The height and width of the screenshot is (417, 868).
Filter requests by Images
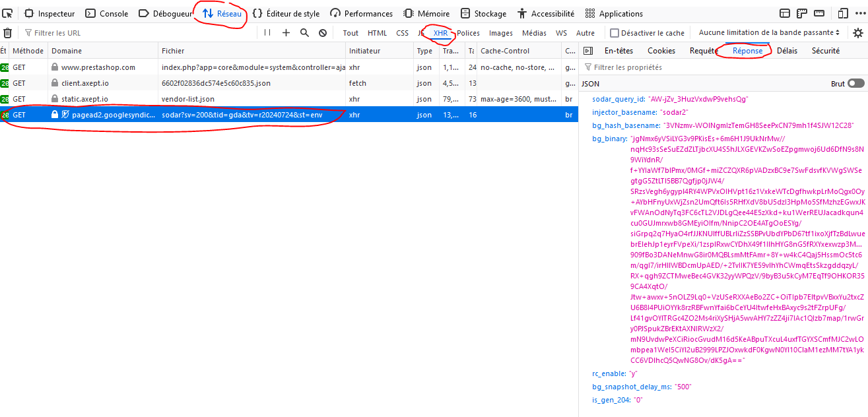(501, 33)
